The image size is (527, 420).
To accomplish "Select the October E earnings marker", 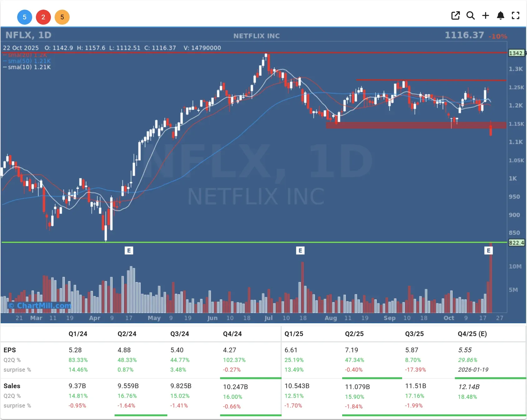I will (x=489, y=250).
